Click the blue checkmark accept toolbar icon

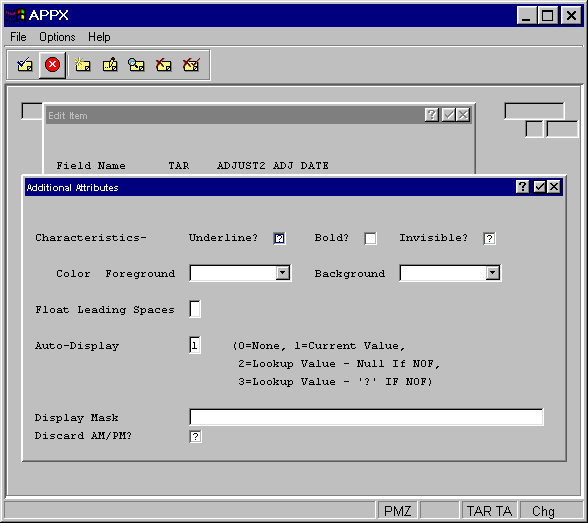point(25,65)
